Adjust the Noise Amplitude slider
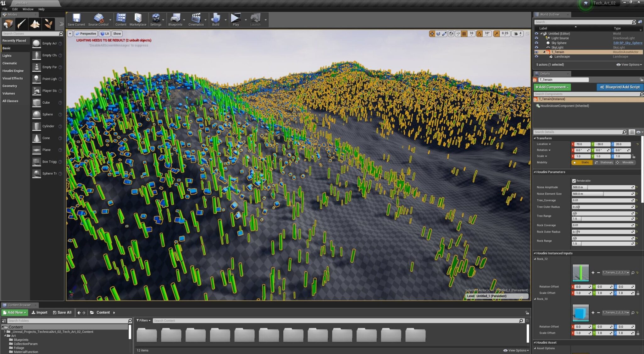Image resolution: width=644 pixels, height=354 pixels. [x=603, y=187]
